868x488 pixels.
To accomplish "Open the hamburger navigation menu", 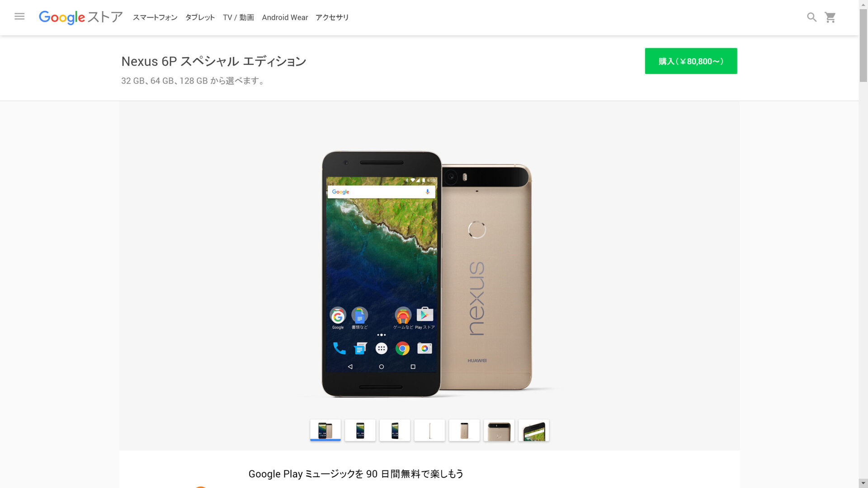I will 19,17.
